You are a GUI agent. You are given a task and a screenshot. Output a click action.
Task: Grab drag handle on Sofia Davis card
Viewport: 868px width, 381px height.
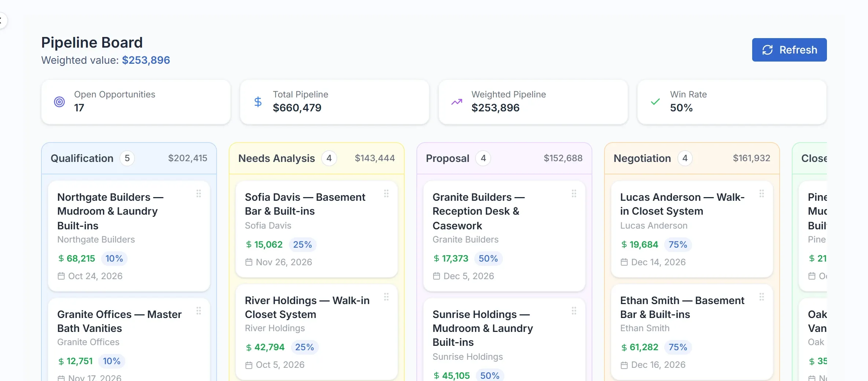386,193
